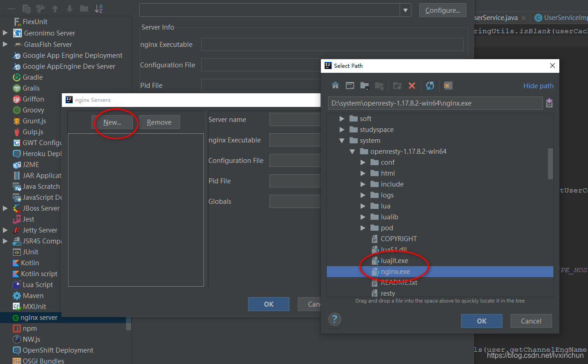Select the Lua Script configuration type
The image size is (588, 364).
[33, 285]
